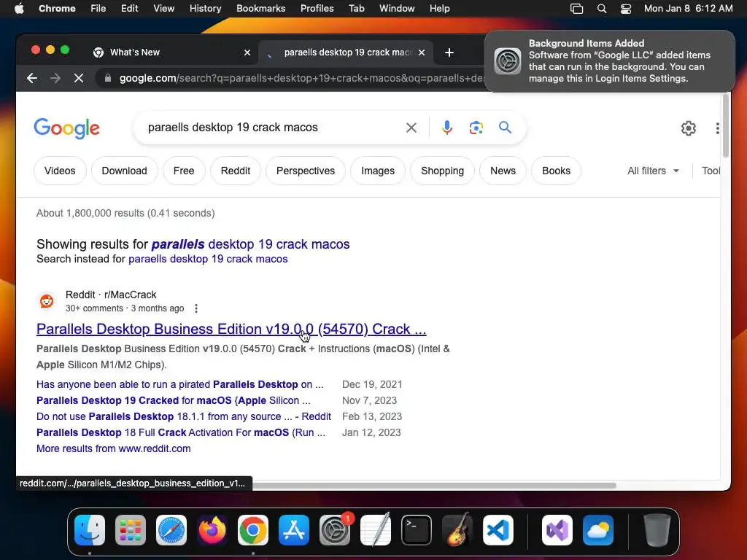Click the page vertical scrollbar thumb

[x=726, y=125]
